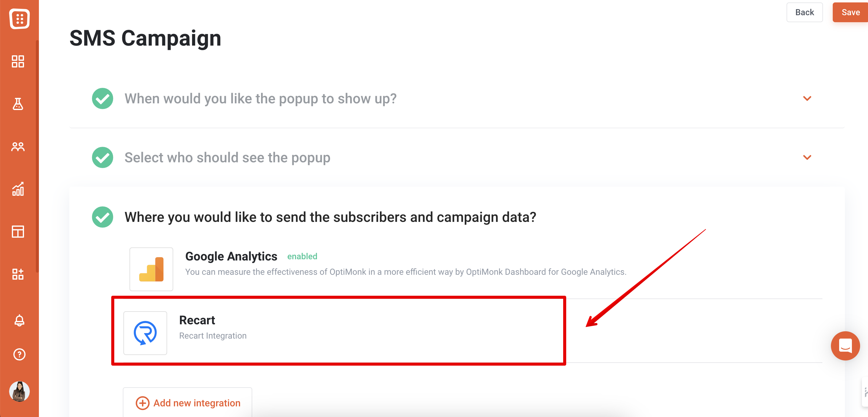The width and height of the screenshot is (868, 417).
Task: Go back using the Back button
Action: pyautogui.click(x=804, y=12)
